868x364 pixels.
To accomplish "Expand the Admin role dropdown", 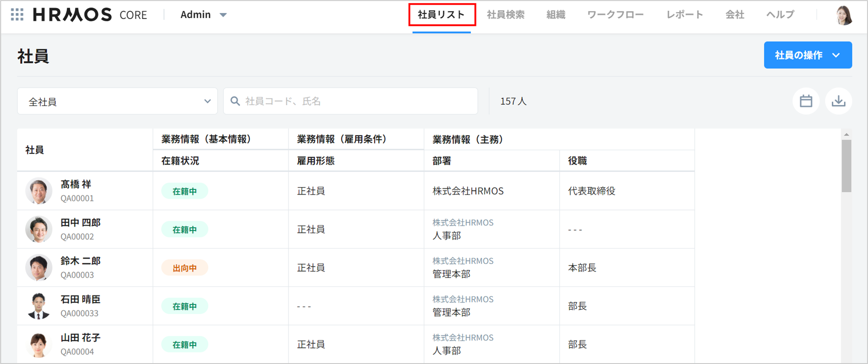I will [x=203, y=15].
